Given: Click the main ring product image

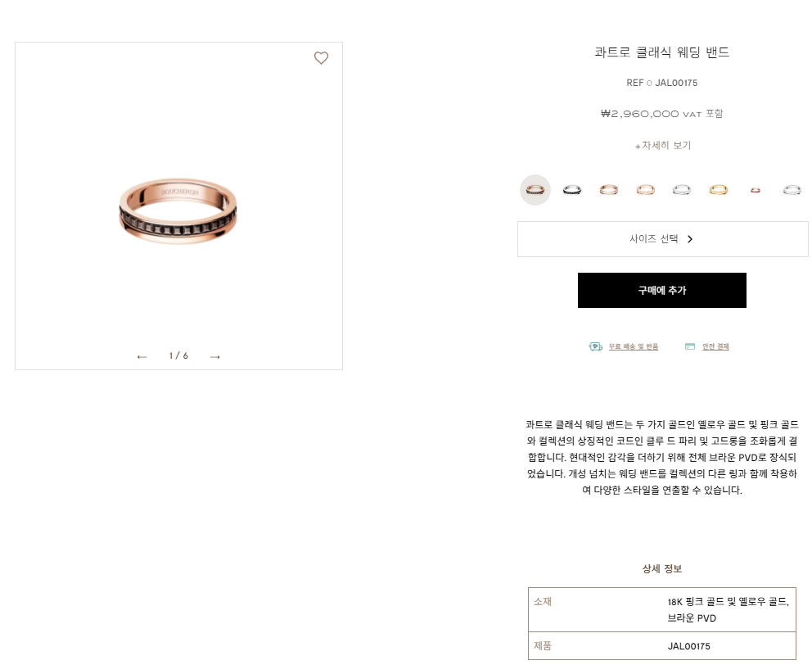Looking at the screenshot, I should pyautogui.click(x=178, y=210).
